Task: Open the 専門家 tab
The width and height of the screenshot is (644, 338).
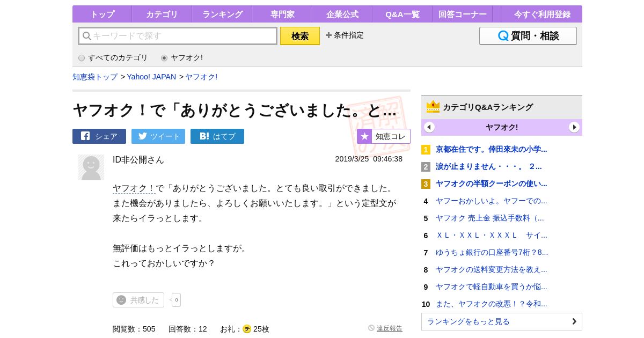Action: click(282, 14)
